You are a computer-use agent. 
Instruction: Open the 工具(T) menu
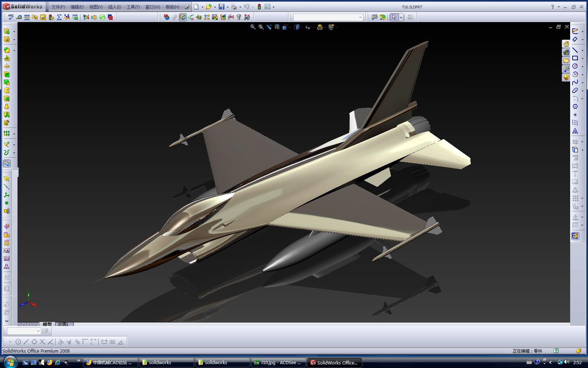(133, 7)
